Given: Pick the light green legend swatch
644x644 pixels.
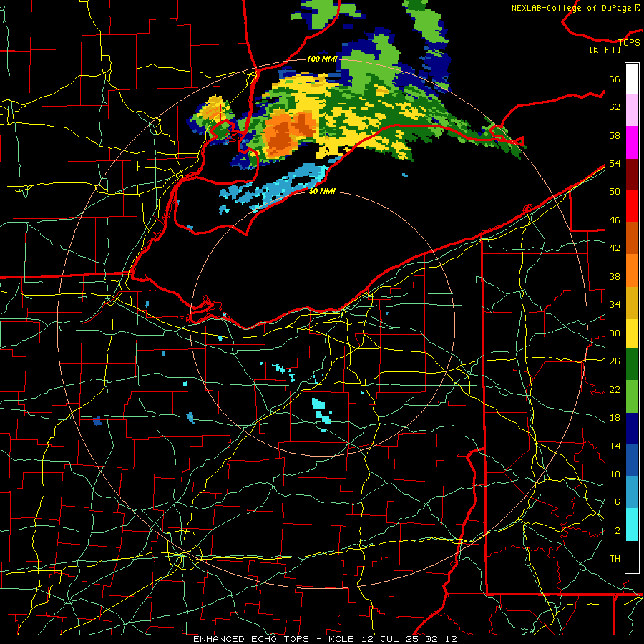Looking at the screenshot, I should coord(632,396).
